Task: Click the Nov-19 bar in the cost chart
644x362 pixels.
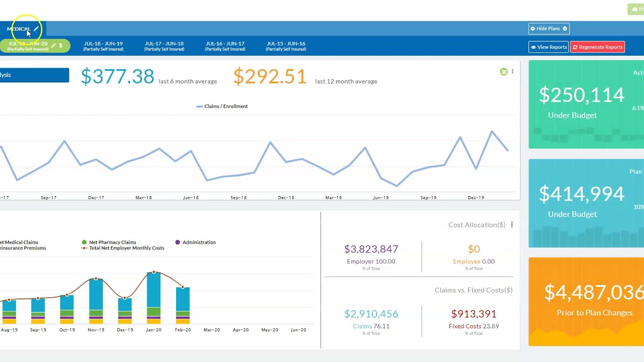Action: (x=96, y=301)
